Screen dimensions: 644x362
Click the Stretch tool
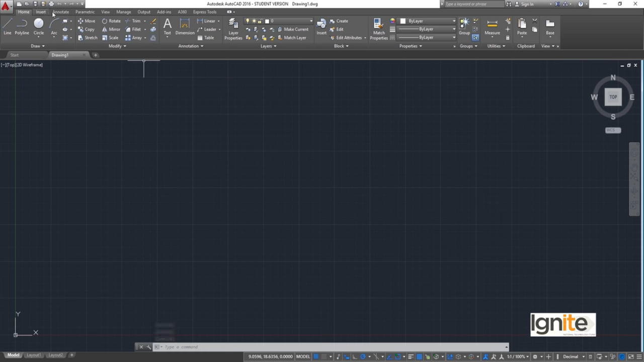point(88,38)
